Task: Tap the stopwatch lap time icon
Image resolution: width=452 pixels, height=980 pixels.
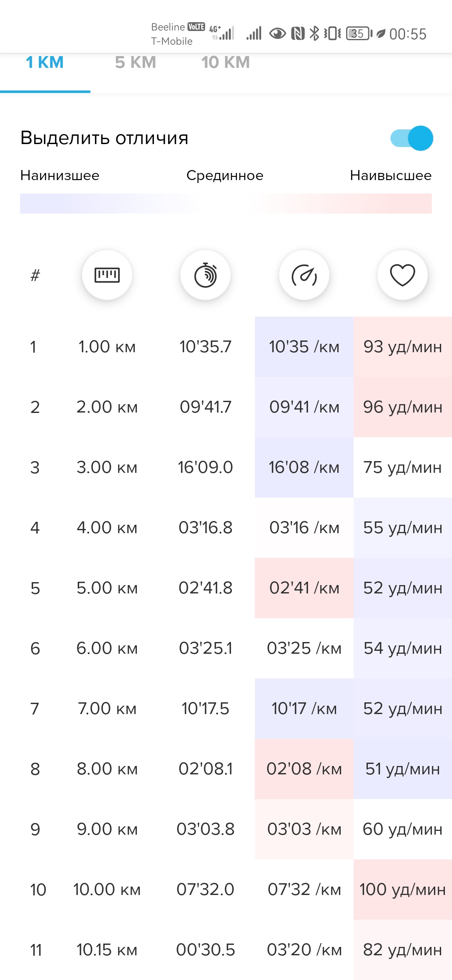Action: click(x=205, y=275)
